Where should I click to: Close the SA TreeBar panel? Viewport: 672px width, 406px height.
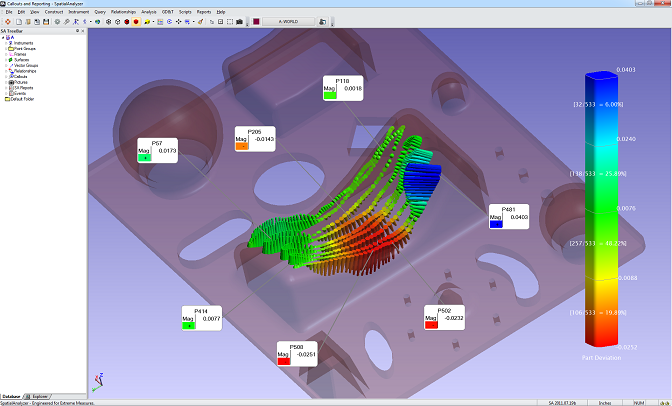coord(83,31)
